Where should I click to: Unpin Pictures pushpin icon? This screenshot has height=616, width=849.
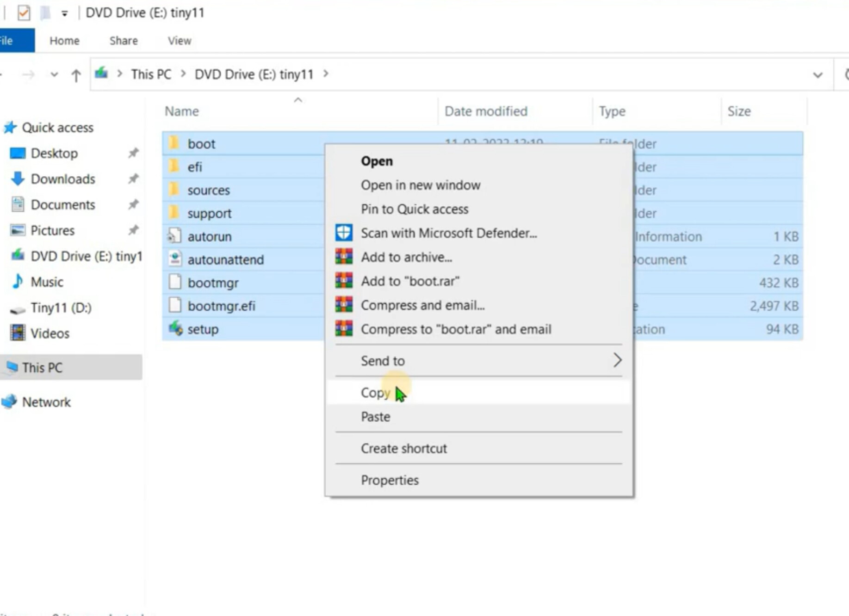point(133,230)
